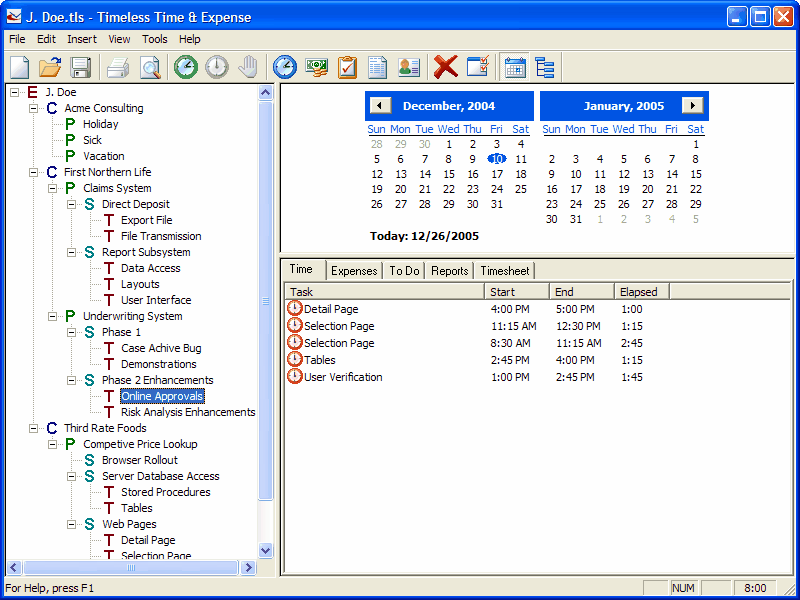The image size is (800, 600).
Task: Click the green start timer clock icon
Action: [x=186, y=67]
